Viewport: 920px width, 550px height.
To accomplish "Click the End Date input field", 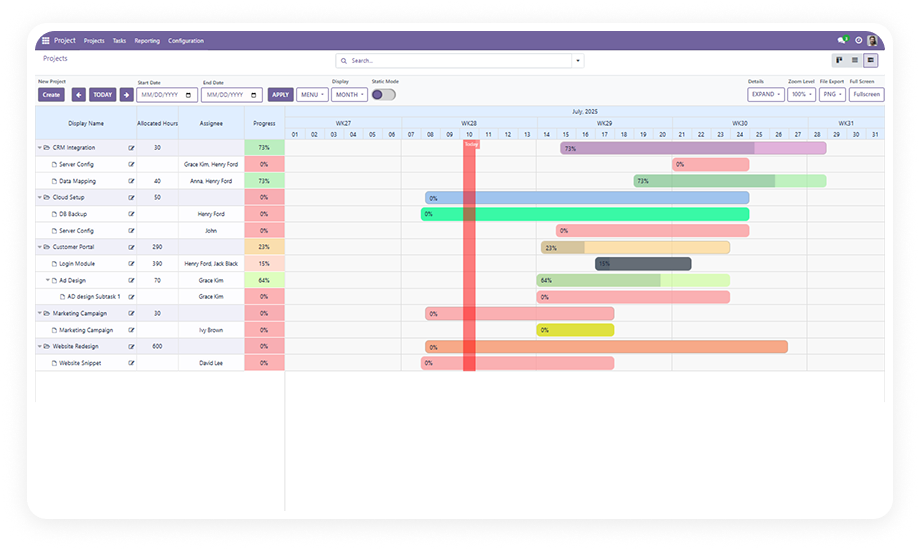I will click(x=232, y=95).
